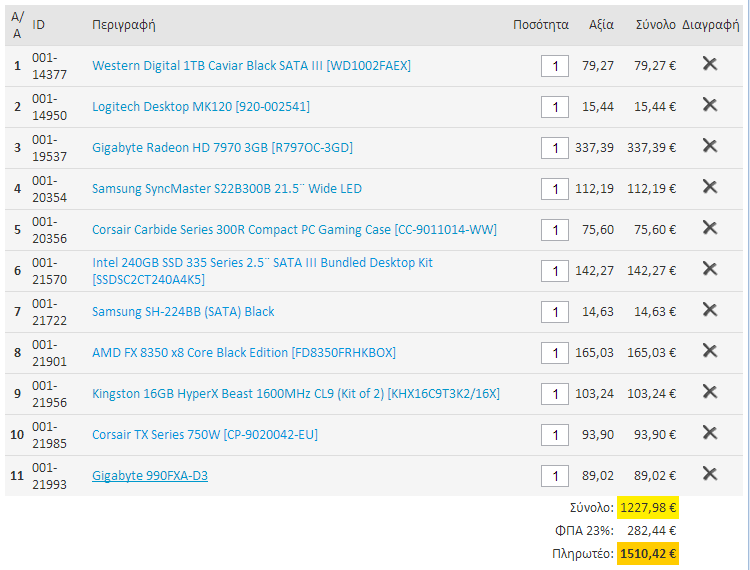This screenshot has height=570, width=750.
Task: Click the Διαγραφή column header
Action: pyautogui.click(x=711, y=25)
